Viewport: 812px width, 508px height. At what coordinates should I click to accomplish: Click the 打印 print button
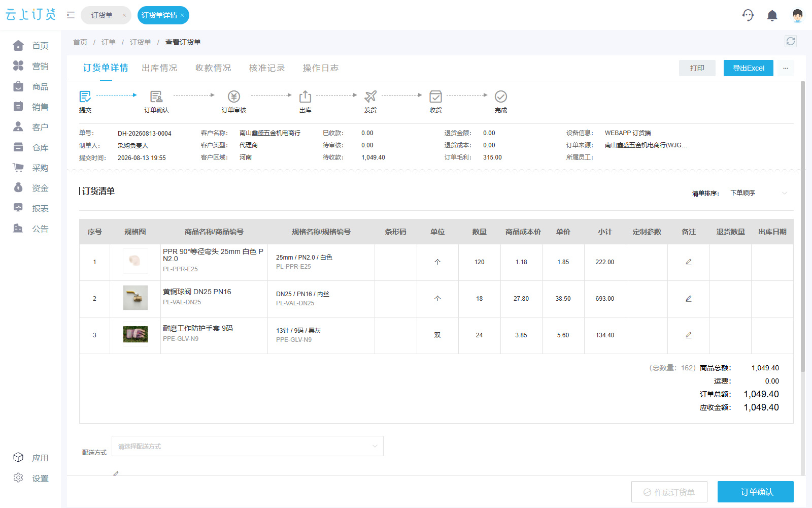pyautogui.click(x=697, y=68)
